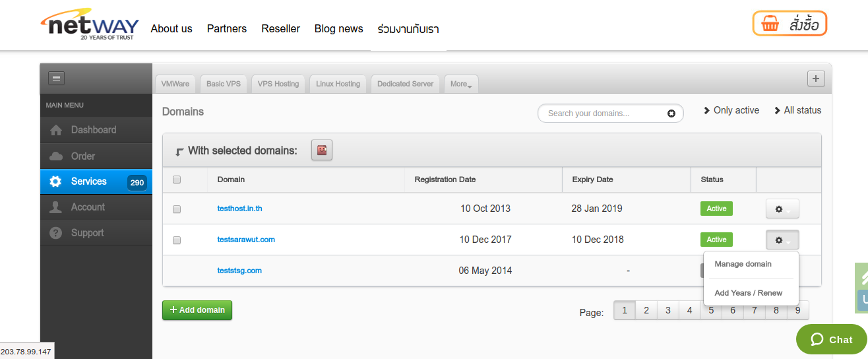The image size is (868, 359).
Task: Clear search with the circle x icon
Action: pyautogui.click(x=671, y=114)
